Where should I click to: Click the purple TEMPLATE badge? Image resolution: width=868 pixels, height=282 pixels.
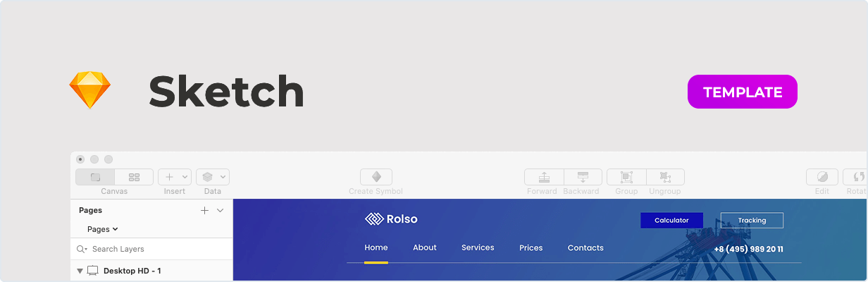(743, 92)
